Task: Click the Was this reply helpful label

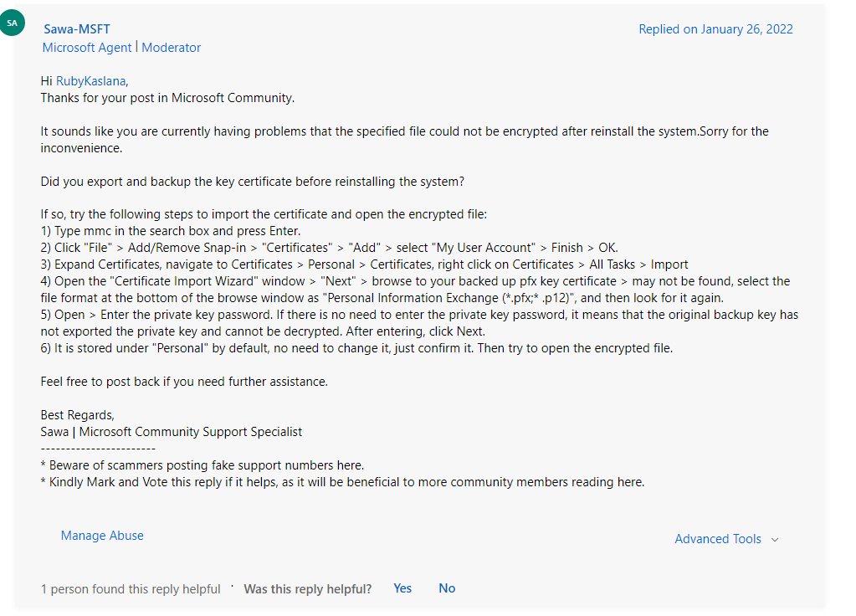Action: [307, 589]
